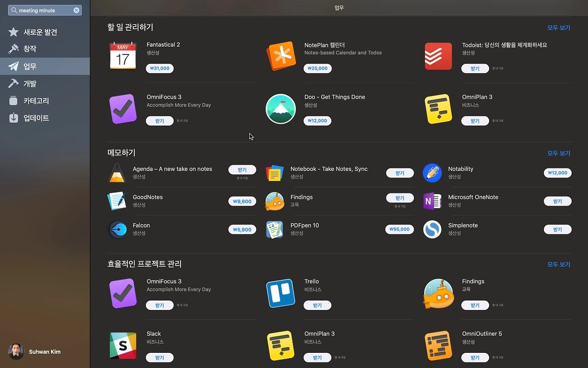This screenshot has width=588, height=368.
Task: Get the Notebook - Take Notes app
Action: pos(400,173)
